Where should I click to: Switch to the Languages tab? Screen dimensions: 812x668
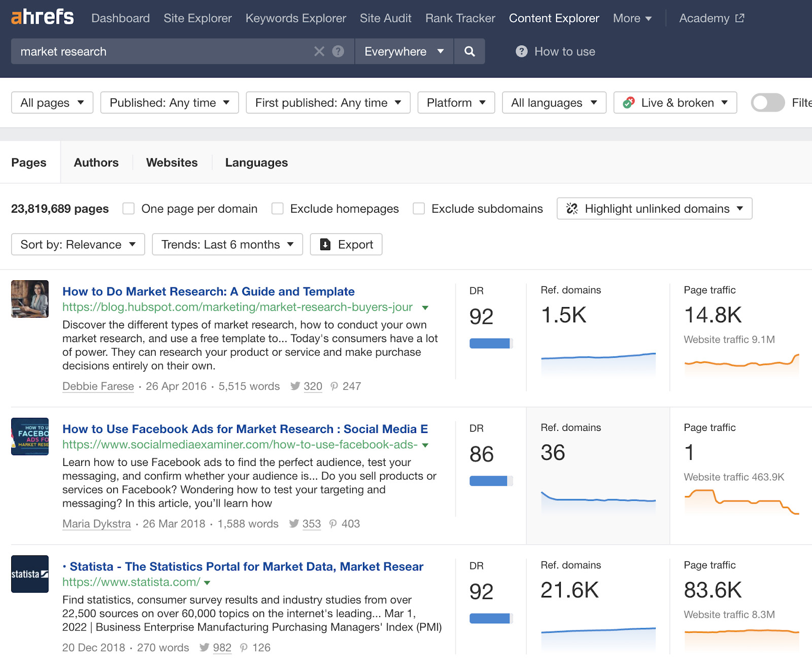[x=256, y=162]
